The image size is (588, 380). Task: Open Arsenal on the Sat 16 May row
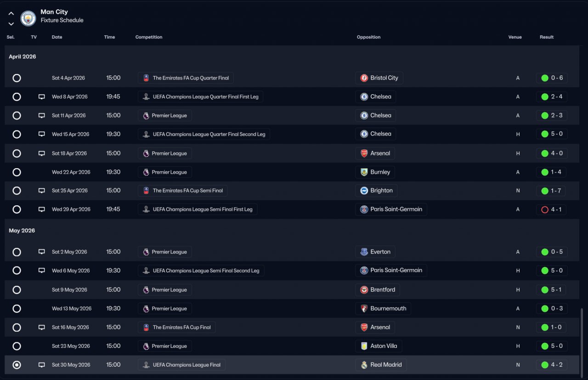375,328
